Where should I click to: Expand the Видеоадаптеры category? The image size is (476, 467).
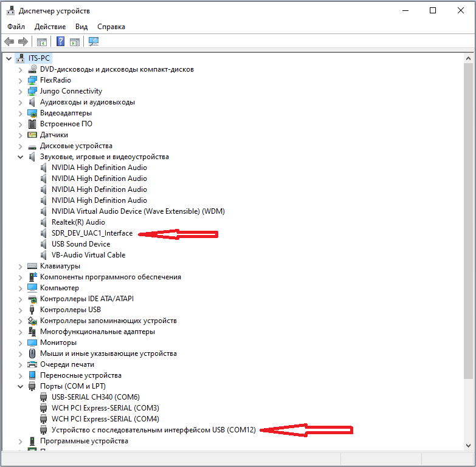pos(20,113)
